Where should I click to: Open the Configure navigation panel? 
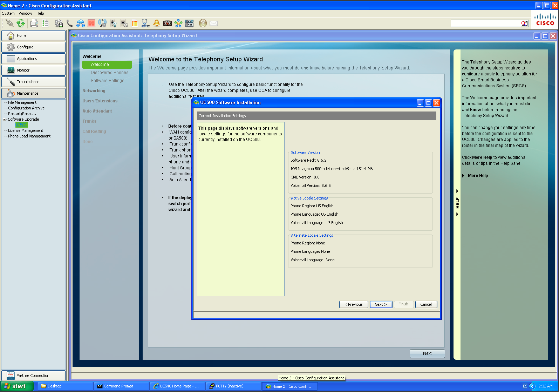pos(33,47)
